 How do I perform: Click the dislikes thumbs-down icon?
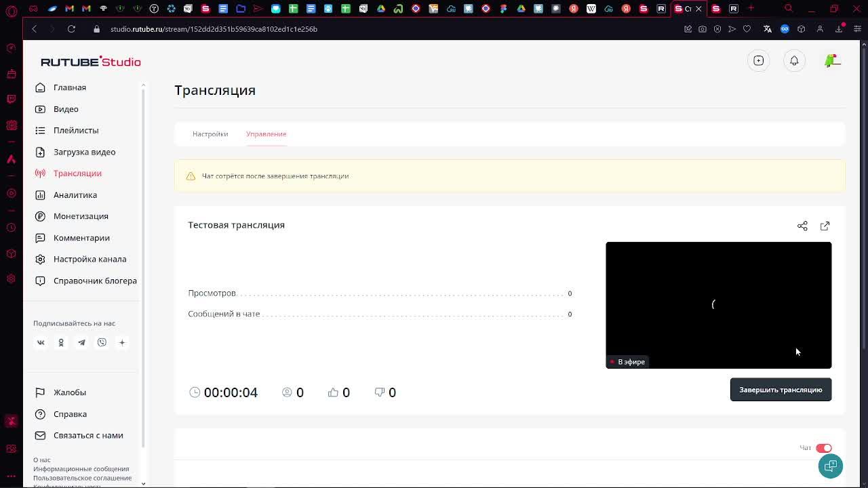click(380, 392)
